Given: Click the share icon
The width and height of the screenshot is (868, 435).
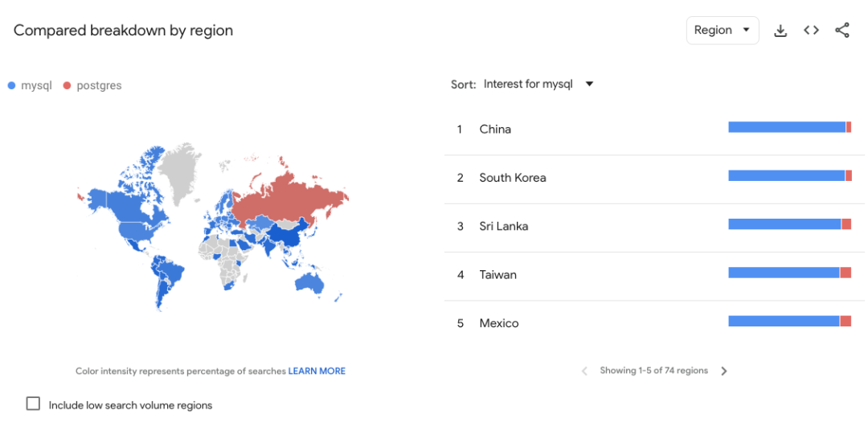Looking at the screenshot, I should click(x=841, y=31).
